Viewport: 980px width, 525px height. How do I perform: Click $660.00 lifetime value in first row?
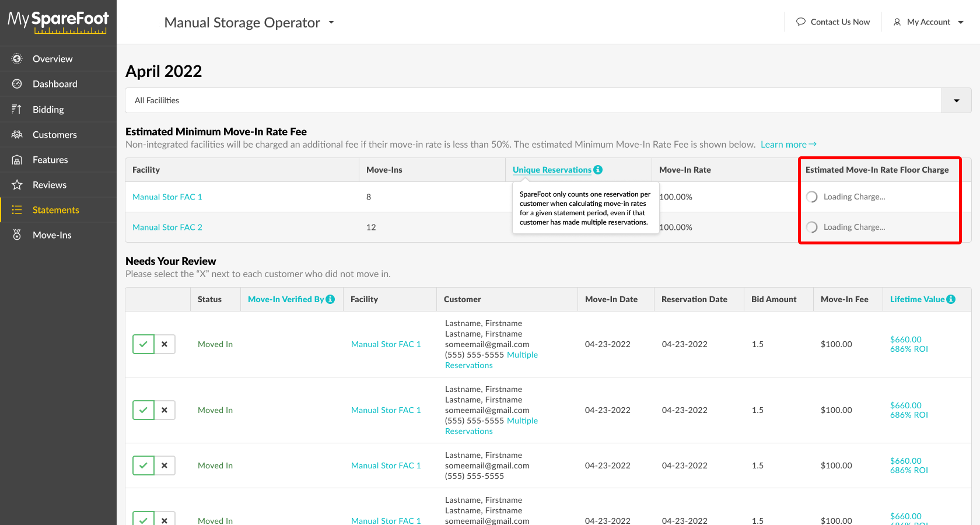[906, 339]
